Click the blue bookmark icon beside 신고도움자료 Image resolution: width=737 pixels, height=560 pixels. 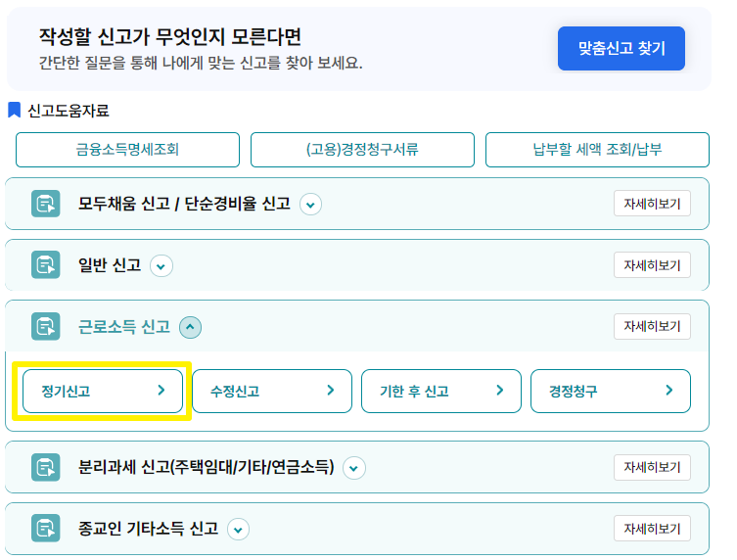(x=14, y=111)
